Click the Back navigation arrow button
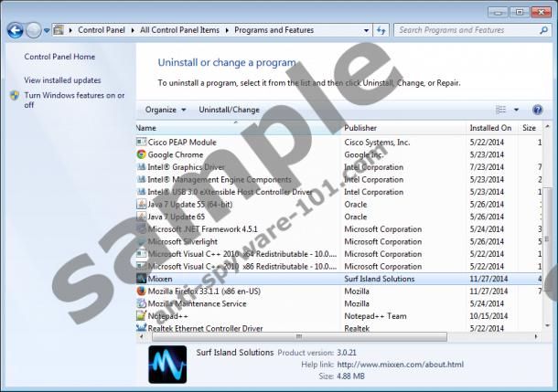Image resolution: width=558 pixels, height=392 pixels. 15,30
